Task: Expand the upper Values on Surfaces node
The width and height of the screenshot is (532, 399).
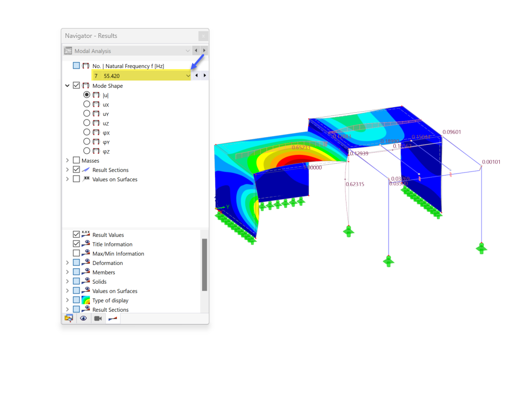Action: coord(67,179)
